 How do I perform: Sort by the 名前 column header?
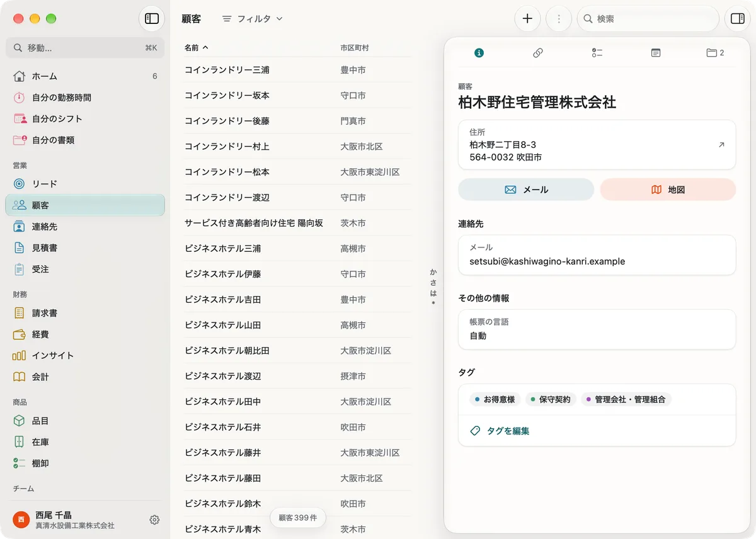click(196, 48)
